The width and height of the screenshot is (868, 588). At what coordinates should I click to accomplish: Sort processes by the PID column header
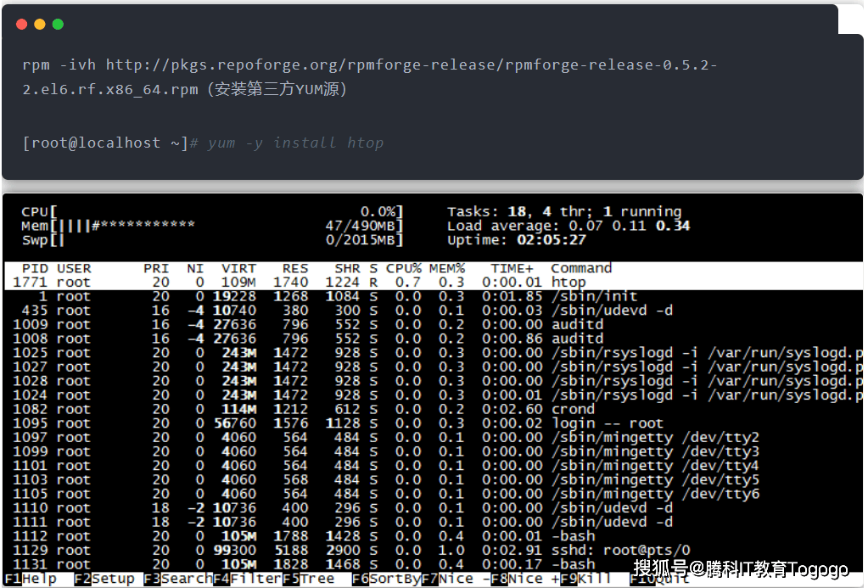click(34, 268)
